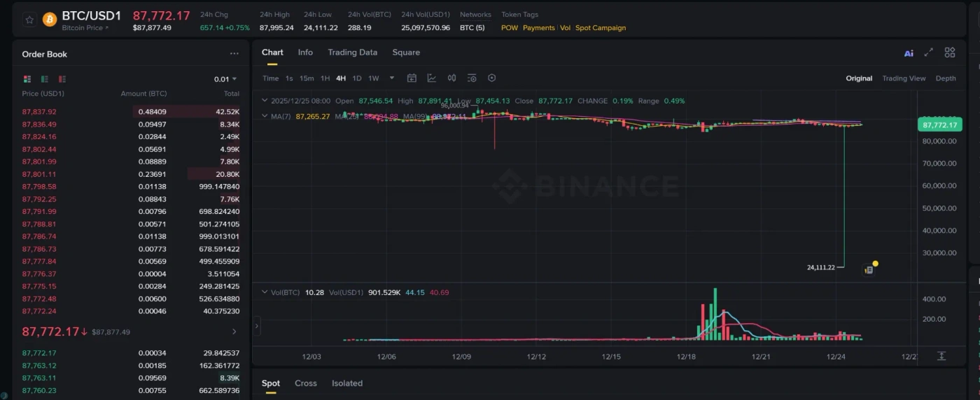Open technical indicators line chart icon
Image resolution: width=980 pixels, height=400 pixels.
432,78
